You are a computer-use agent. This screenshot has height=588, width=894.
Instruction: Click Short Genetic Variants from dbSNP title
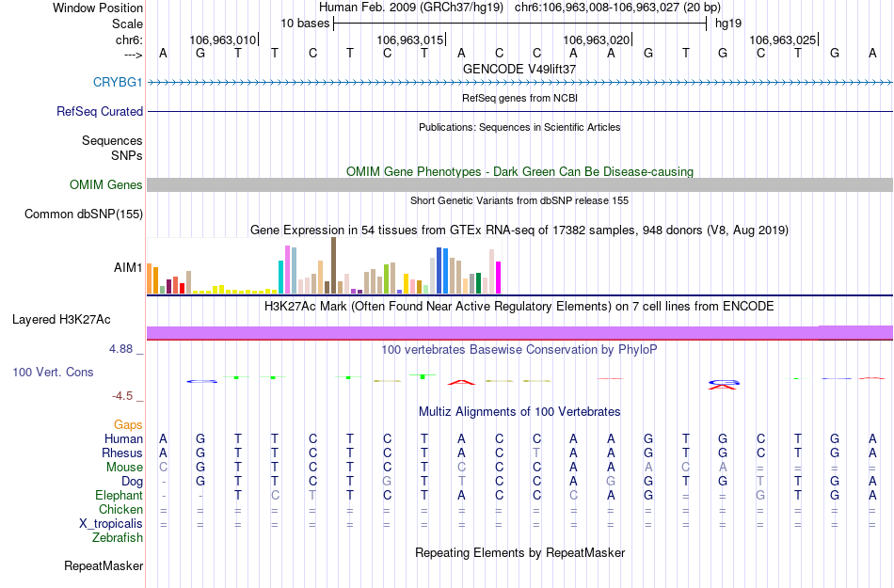click(x=519, y=200)
